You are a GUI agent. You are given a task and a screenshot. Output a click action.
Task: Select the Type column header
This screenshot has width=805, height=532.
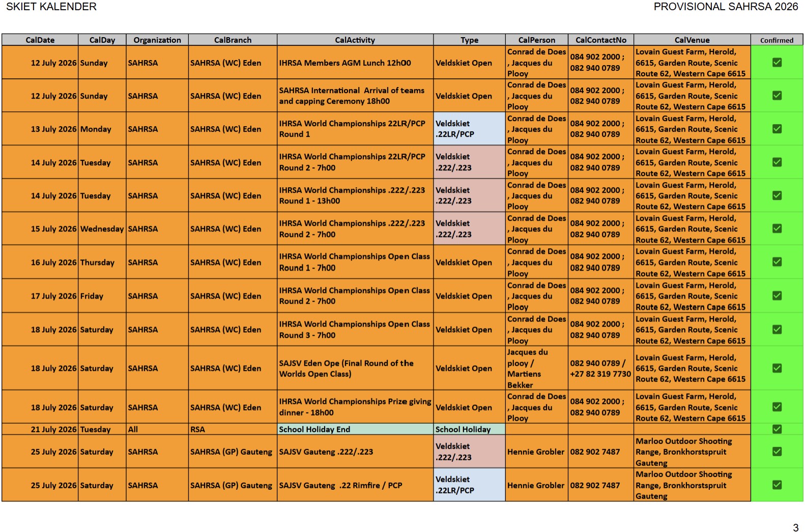[469, 40]
